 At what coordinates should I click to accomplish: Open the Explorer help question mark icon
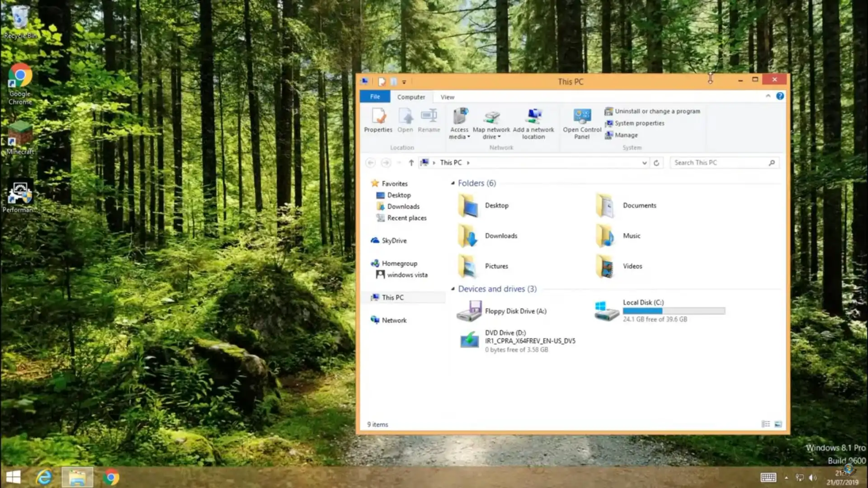(780, 96)
